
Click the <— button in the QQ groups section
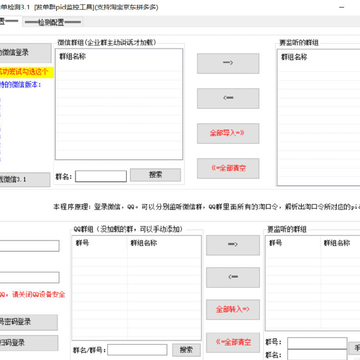tap(233, 277)
